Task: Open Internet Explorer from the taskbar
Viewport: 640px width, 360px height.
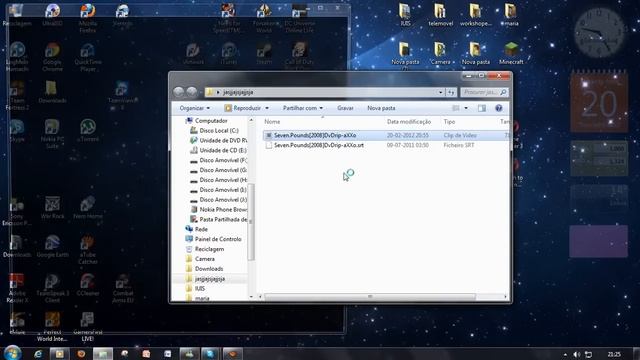Action: pos(38,353)
